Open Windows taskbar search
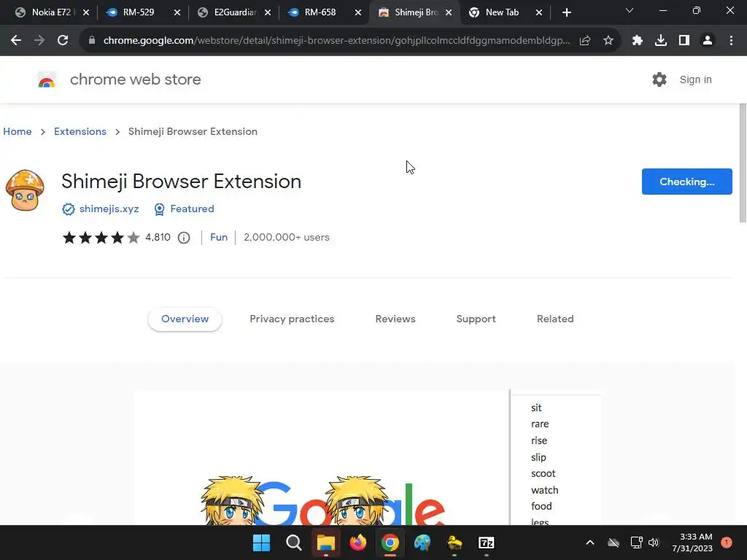 [293, 542]
